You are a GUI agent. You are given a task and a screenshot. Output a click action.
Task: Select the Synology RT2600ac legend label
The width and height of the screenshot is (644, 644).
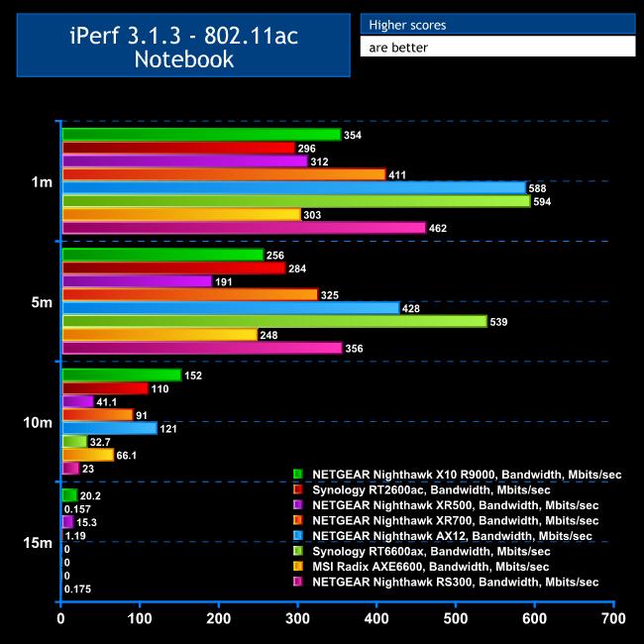(431, 489)
